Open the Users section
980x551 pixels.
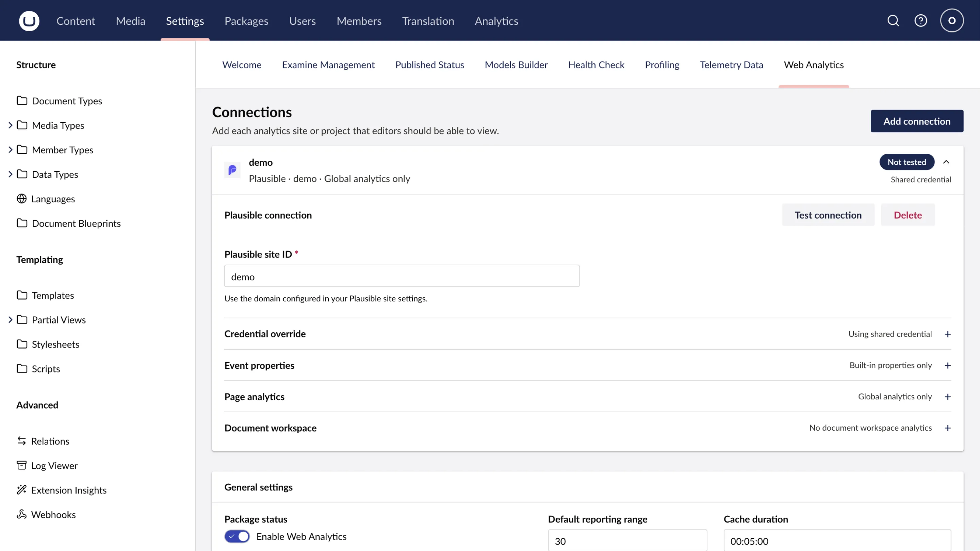coord(303,20)
